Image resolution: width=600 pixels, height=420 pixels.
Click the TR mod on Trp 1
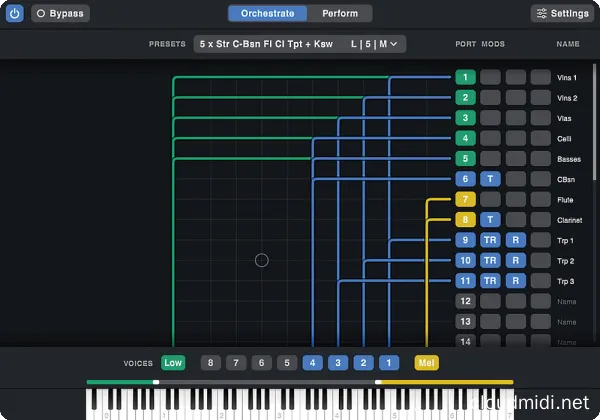point(490,240)
